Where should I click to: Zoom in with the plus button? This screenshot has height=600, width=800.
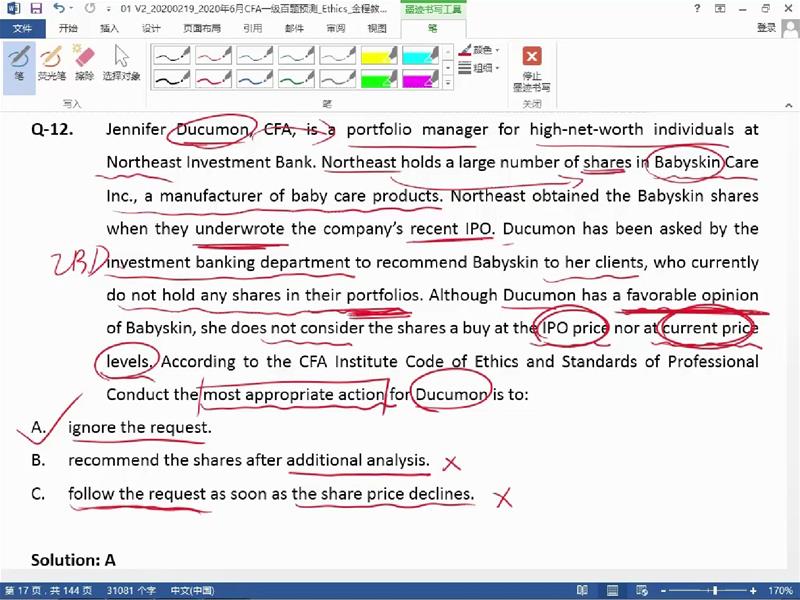[753, 591]
